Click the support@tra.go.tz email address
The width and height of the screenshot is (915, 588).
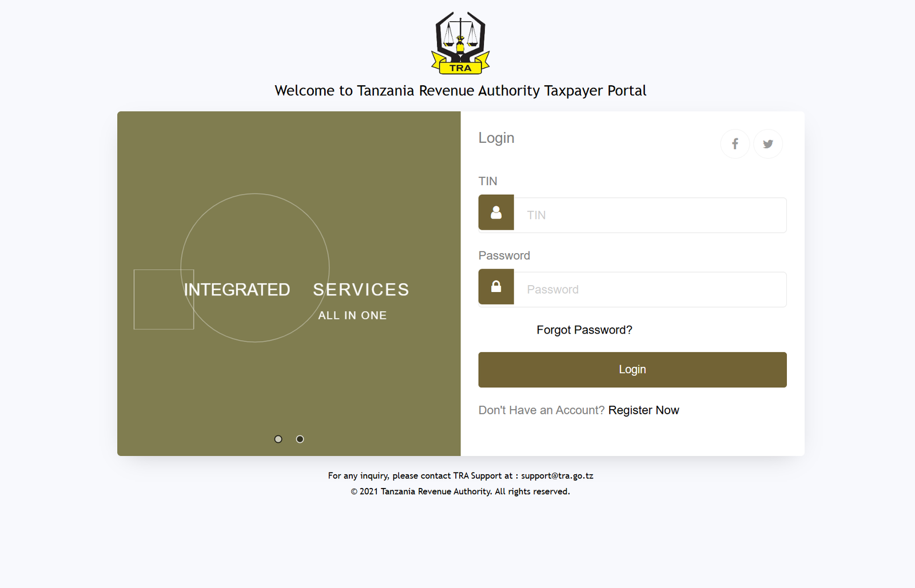point(557,475)
